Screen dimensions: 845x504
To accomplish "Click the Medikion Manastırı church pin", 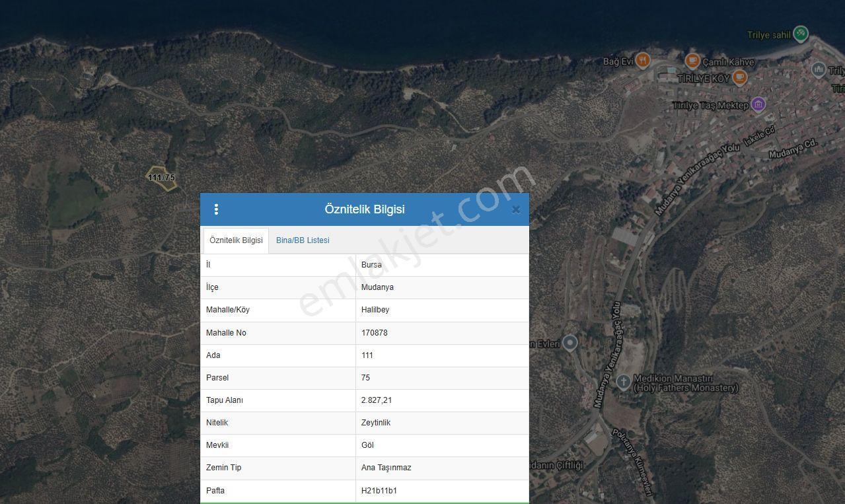I will [623, 381].
